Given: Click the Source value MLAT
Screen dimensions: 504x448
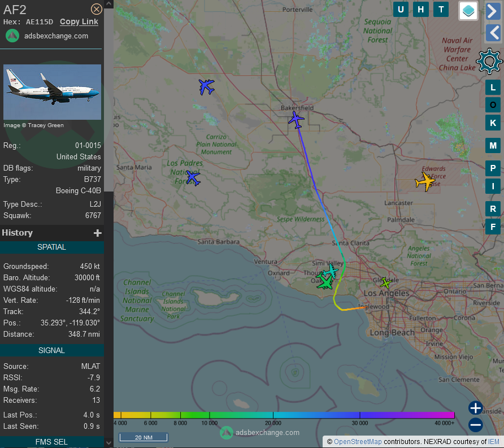Looking at the screenshot, I should click(x=90, y=367).
